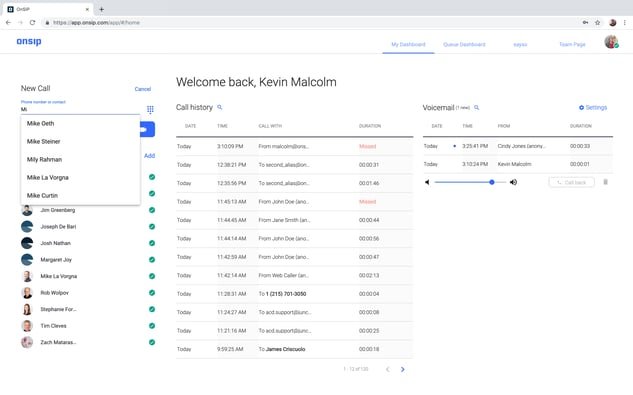The image size is (633, 395).
Task: Choose Mike Curtin from the suggestions
Action: [x=80, y=195]
